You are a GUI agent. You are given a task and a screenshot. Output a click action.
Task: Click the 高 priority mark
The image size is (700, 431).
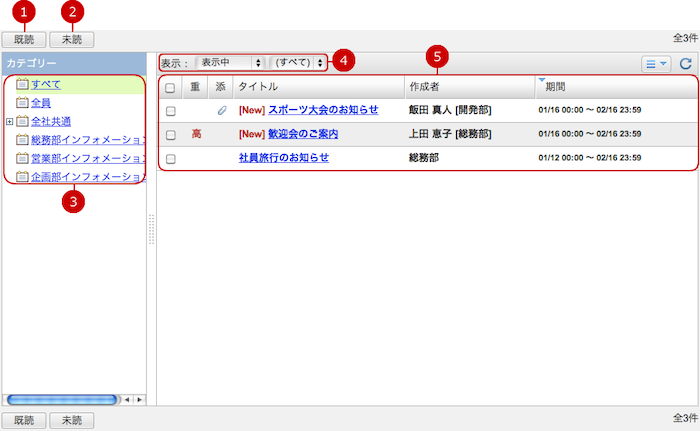196,134
